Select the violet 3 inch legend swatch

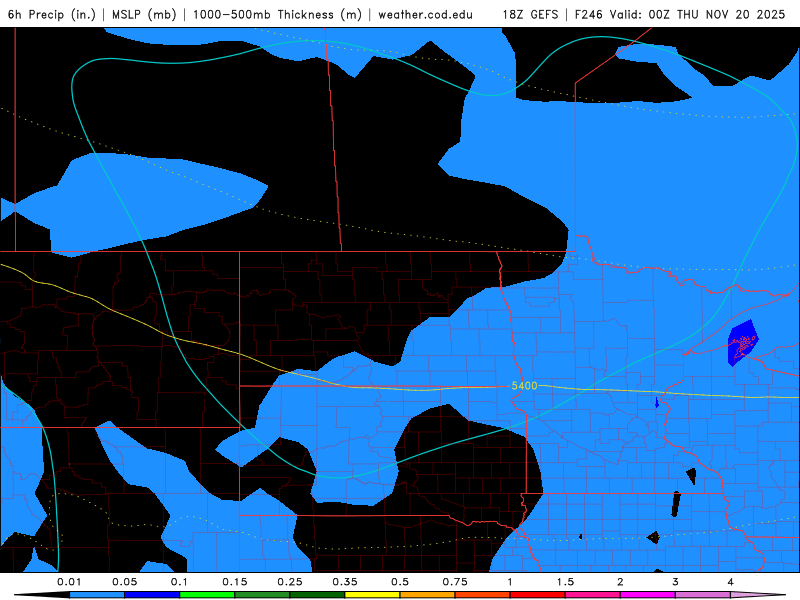click(x=703, y=595)
